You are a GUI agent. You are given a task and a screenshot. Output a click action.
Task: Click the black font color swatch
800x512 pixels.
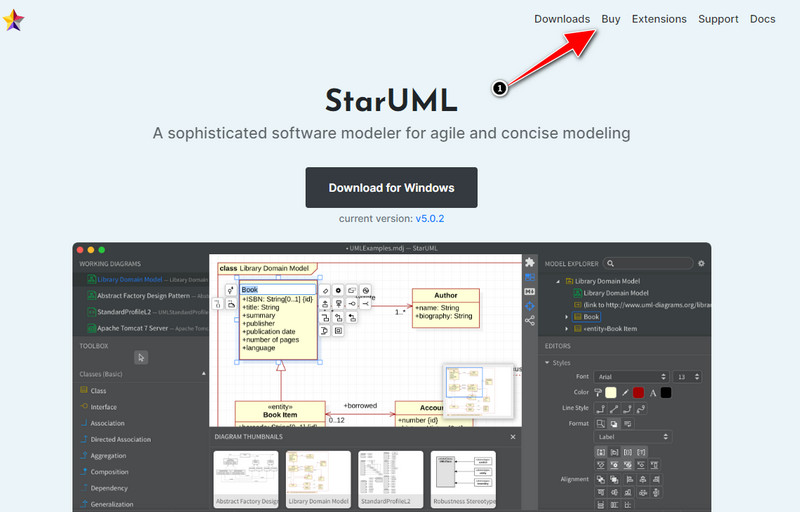[666, 393]
